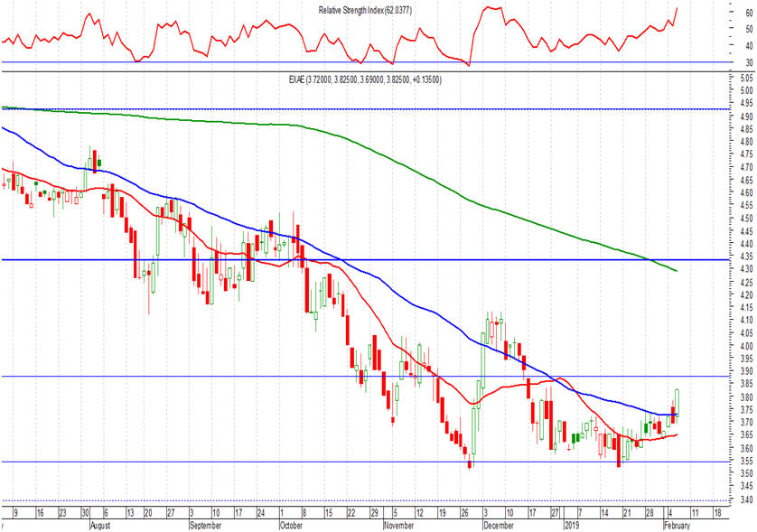The height and width of the screenshot is (532, 757).
Task: Click the EXAE price summary title text
Action: [x=365, y=79]
